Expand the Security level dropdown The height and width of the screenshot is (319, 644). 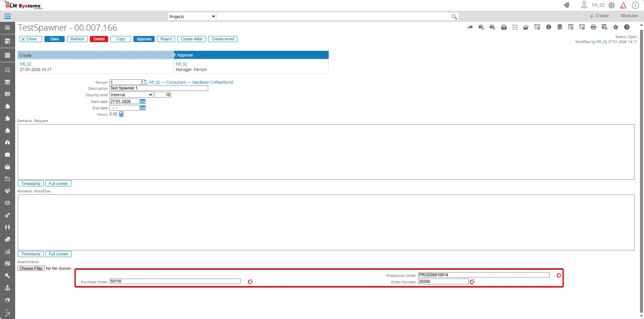pyautogui.click(x=131, y=95)
